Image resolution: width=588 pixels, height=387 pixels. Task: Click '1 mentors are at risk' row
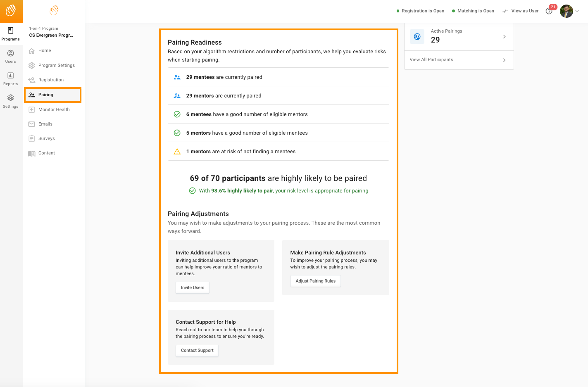pos(279,151)
